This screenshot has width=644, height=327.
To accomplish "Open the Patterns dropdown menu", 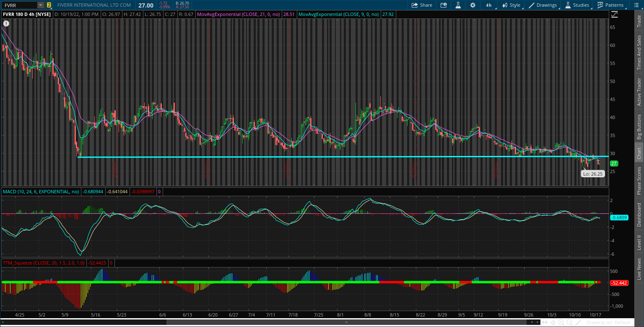I will pos(611,5).
